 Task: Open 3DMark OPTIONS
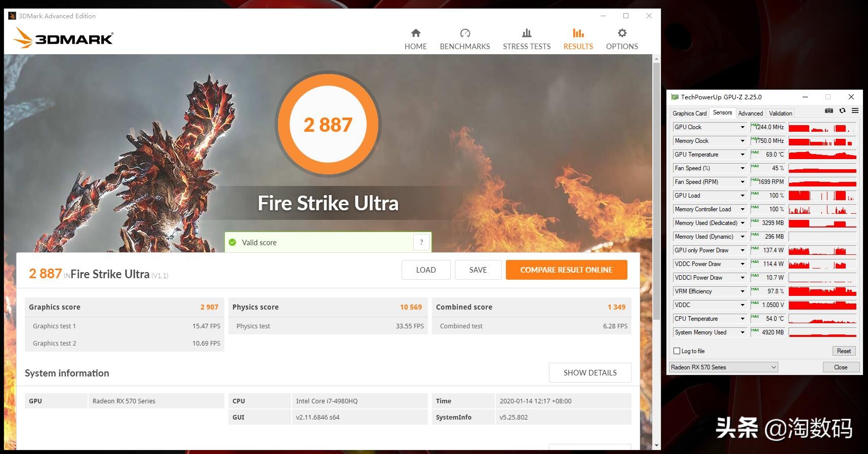click(x=622, y=40)
